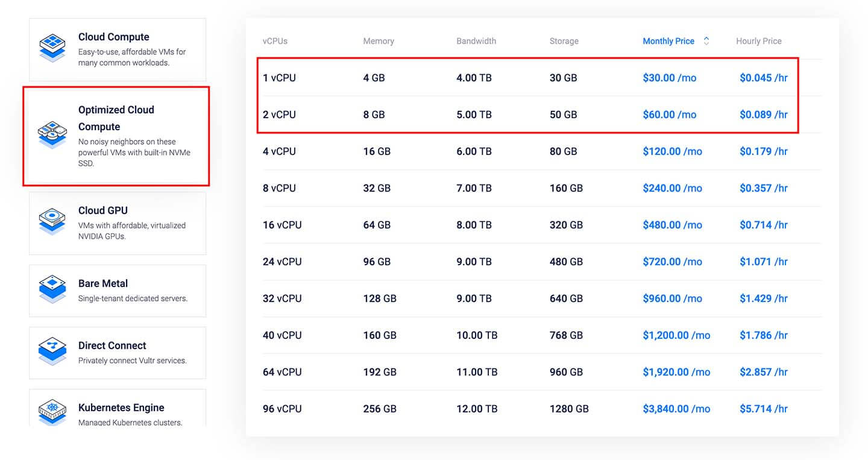Image resolution: width=868 pixels, height=460 pixels.
Task: Click the $0.179 /hr hourly price
Action: (764, 151)
